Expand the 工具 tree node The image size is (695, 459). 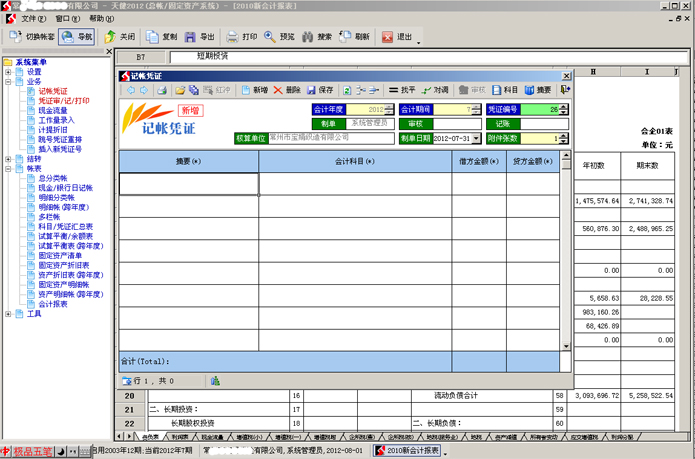[9, 314]
